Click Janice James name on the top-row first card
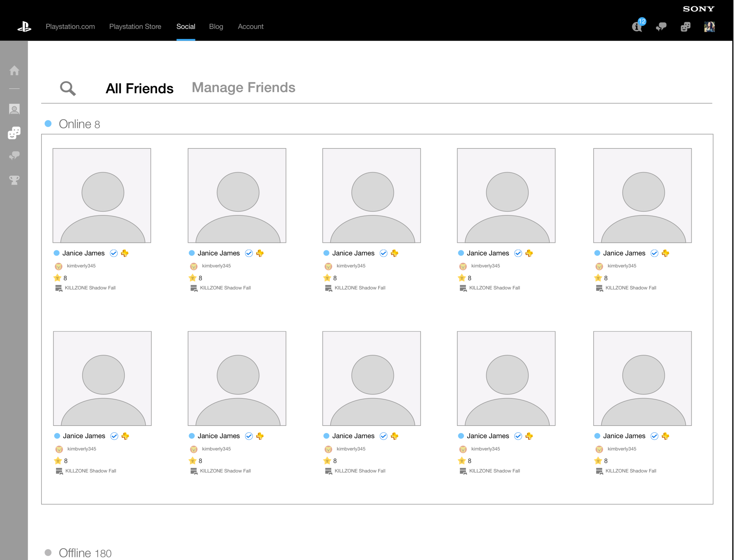This screenshot has height=560, width=734. pos(83,253)
